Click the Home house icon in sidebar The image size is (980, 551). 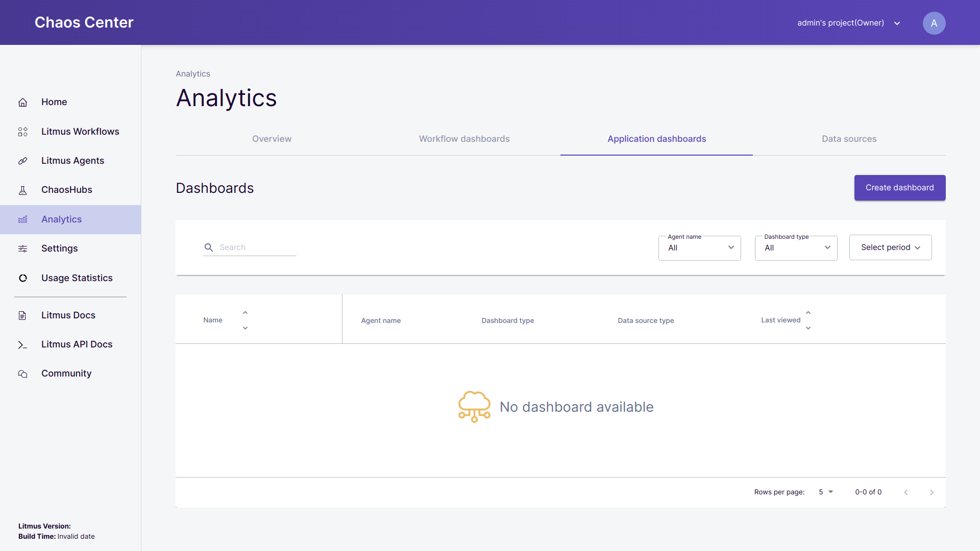pyautogui.click(x=22, y=103)
